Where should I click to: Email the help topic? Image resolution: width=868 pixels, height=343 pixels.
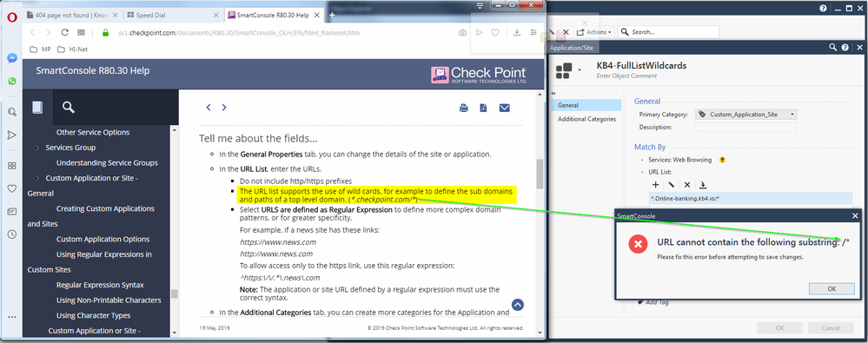[504, 108]
